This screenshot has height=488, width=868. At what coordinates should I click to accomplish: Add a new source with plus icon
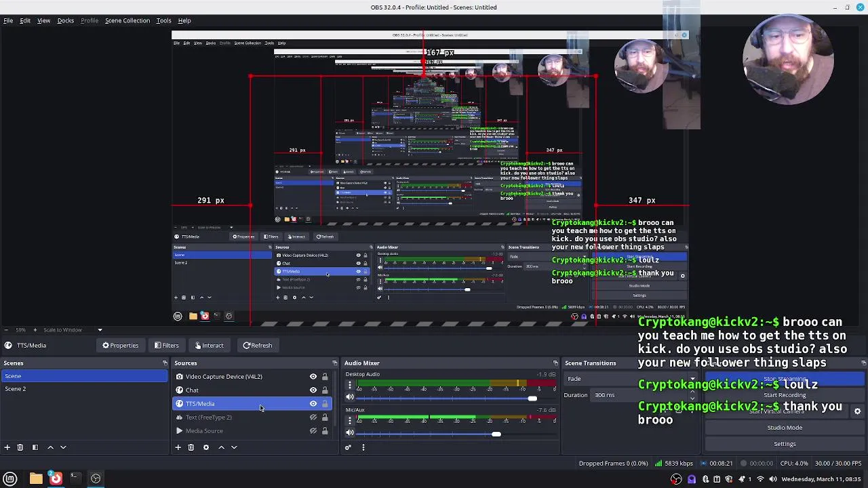click(x=178, y=447)
